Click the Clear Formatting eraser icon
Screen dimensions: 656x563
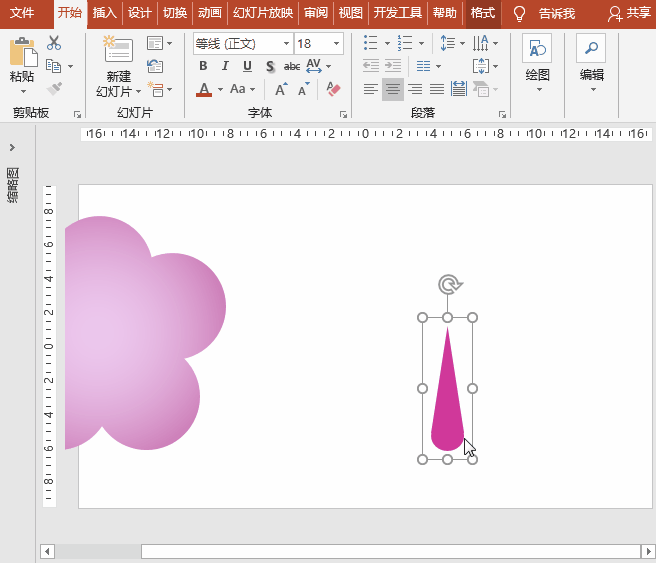tap(333, 89)
